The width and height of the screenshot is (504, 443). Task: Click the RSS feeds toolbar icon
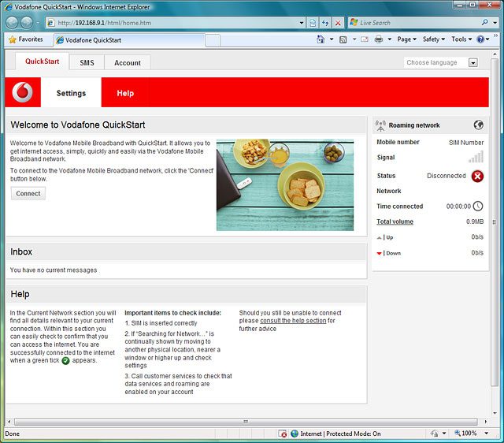point(343,39)
